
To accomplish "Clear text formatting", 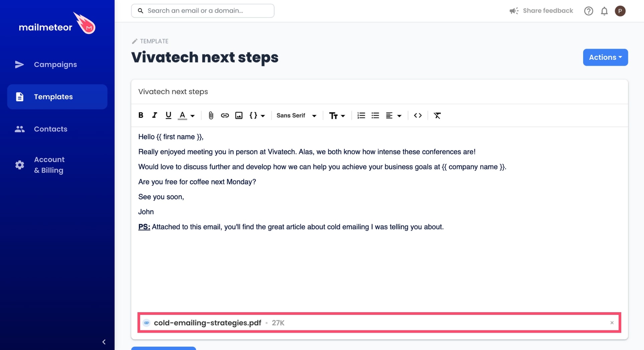I will pyautogui.click(x=437, y=115).
